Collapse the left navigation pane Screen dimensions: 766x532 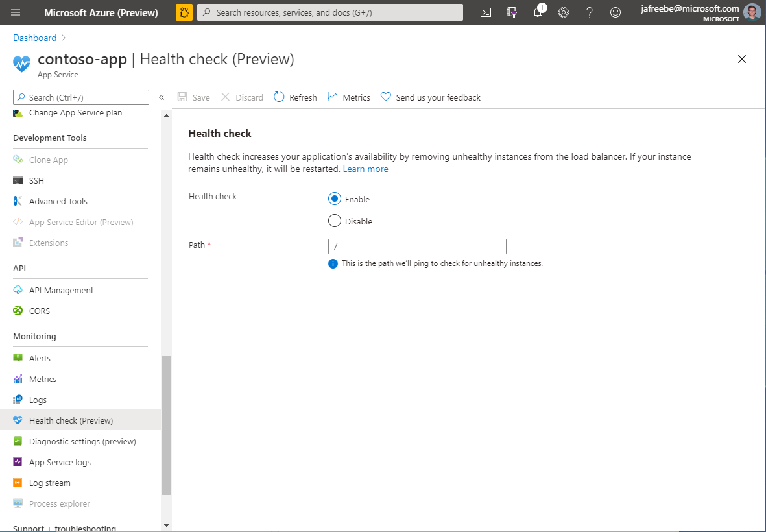pos(162,97)
